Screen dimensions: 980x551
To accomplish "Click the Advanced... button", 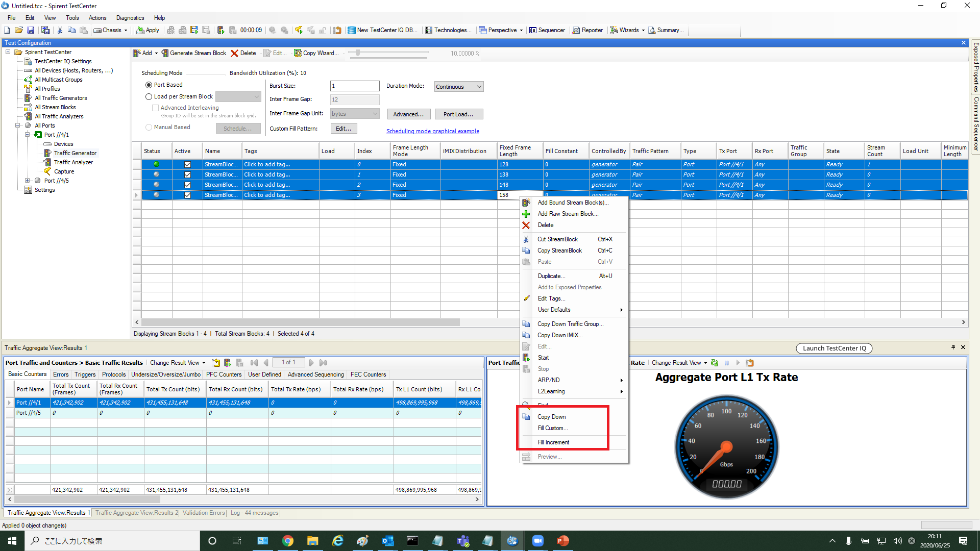I will tap(408, 114).
